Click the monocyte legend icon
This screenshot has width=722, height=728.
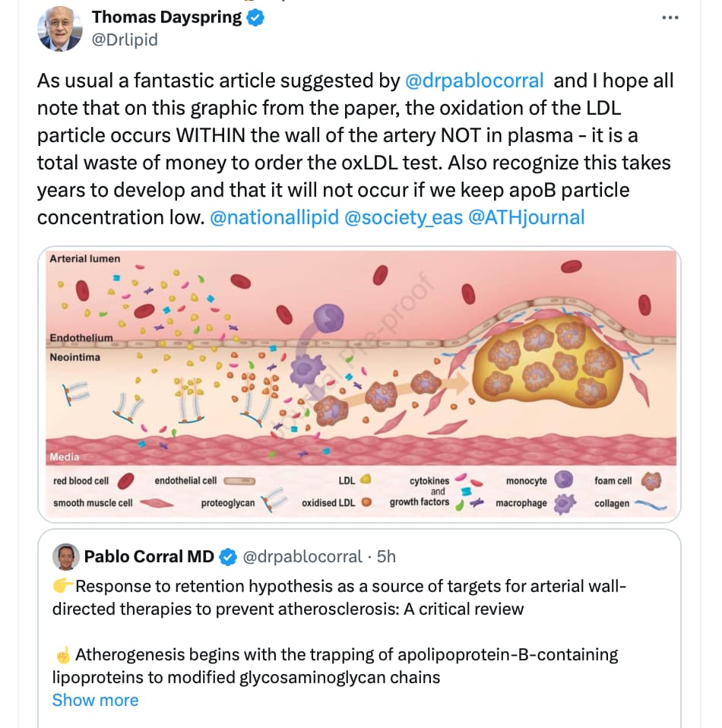click(564, 480)
